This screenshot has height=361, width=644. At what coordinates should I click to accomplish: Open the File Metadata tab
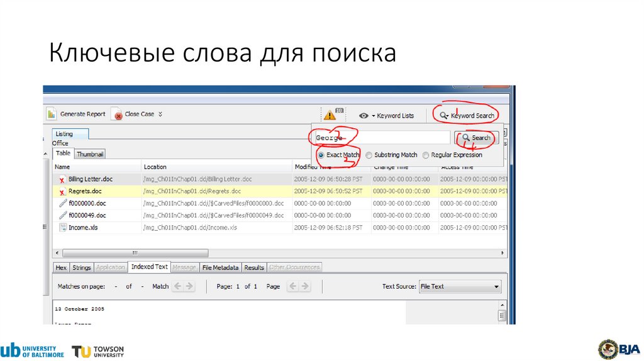[x=220, y=268]
